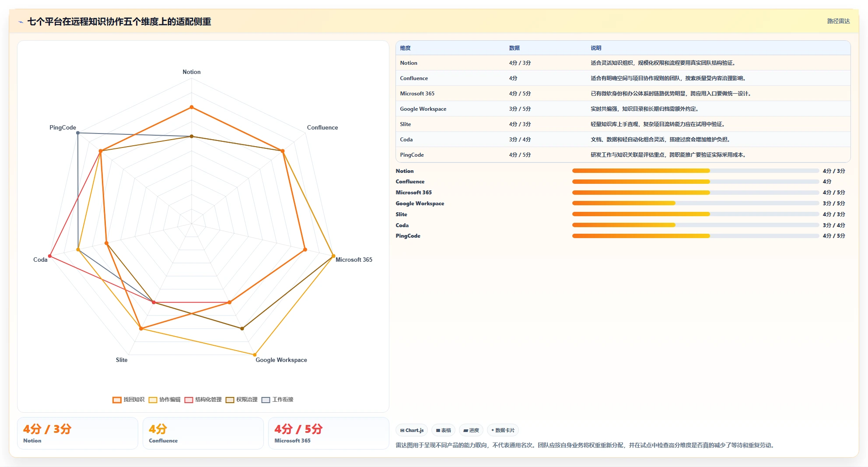The height and width of the screenshot is (467, 868).
Task: Toggle the 权限治理 series in the legend
Action: (x=241, y=400)
